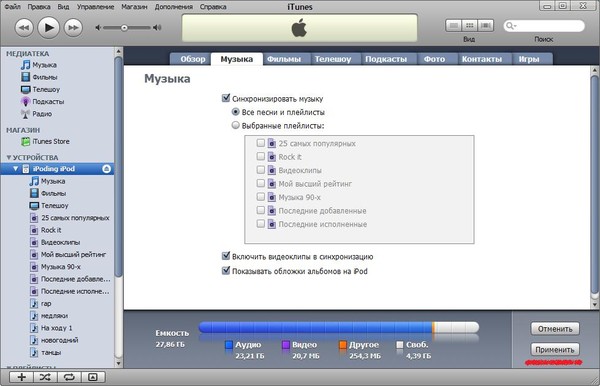The height and width of the screenshot is (386, 600).
Task: Click the add playlist plus button
Action: pos(21,377)
